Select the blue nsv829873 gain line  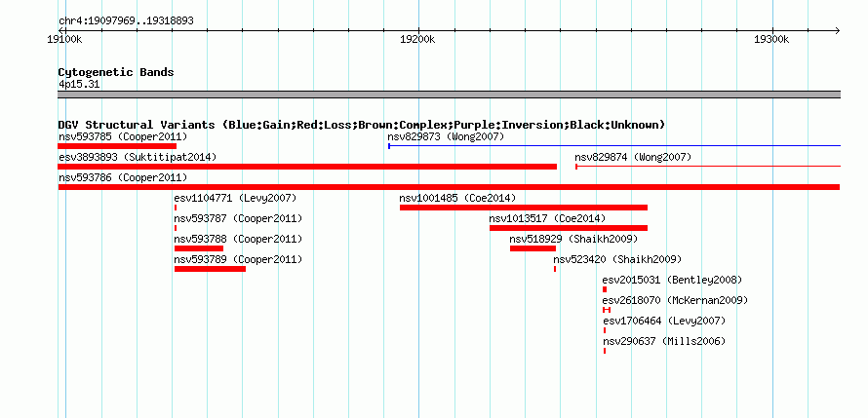tap(614, 146)
